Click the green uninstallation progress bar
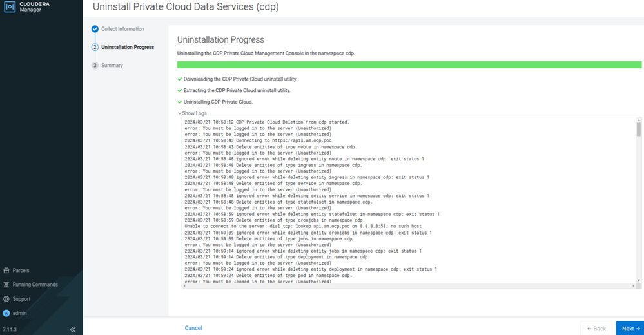Image resolution: width=644 pixels, height=335 pixels. (x=409, y=65)
